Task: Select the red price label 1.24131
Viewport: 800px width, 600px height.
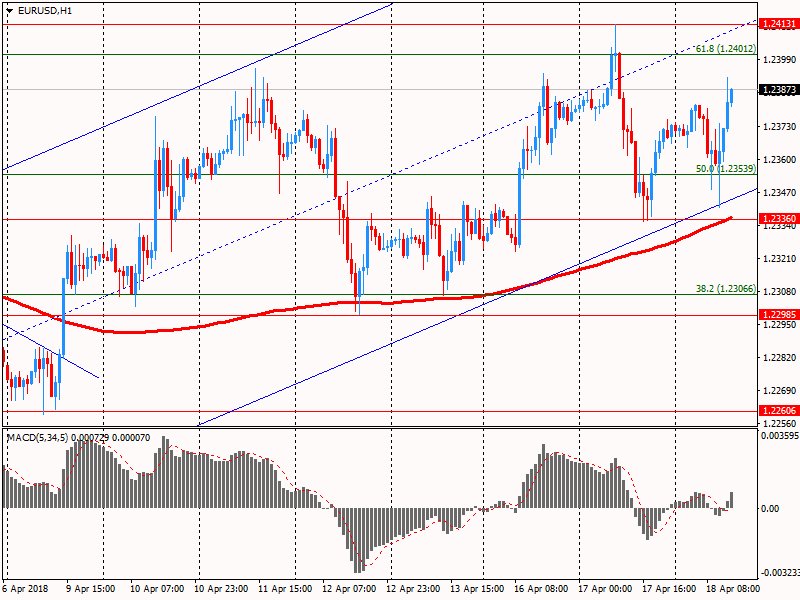Action: tap(779, 24)
